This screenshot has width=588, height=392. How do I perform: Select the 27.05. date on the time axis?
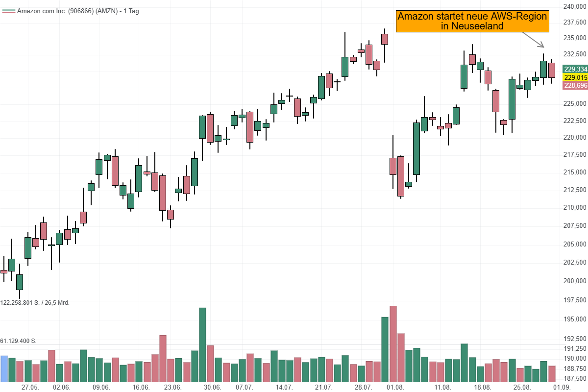30,388
